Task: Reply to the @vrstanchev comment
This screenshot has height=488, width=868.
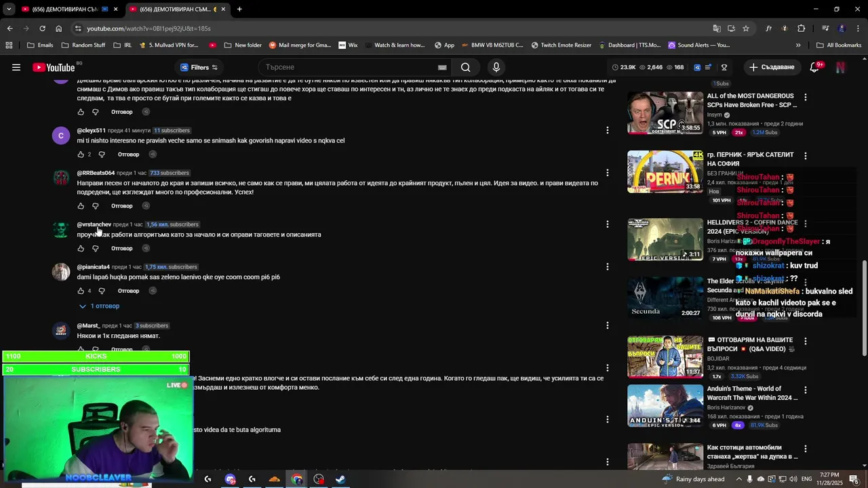Action: point(122,248)
